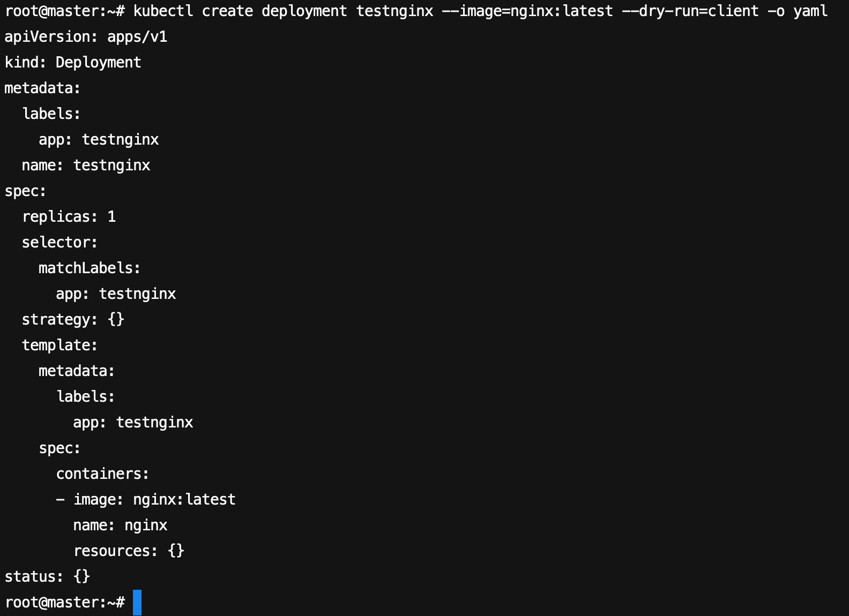Click the blue terminal cursor block

[137, 603]
